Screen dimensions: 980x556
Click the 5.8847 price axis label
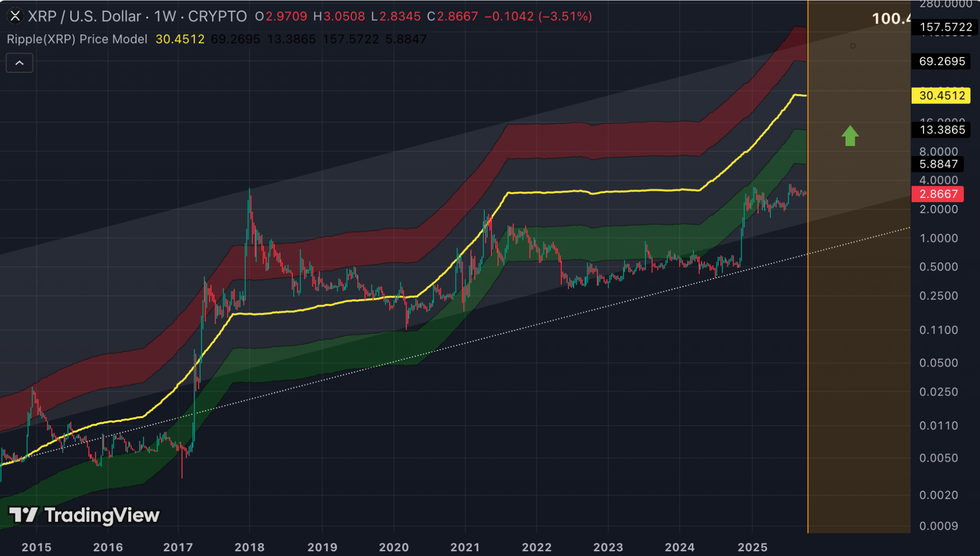[938, 164]
